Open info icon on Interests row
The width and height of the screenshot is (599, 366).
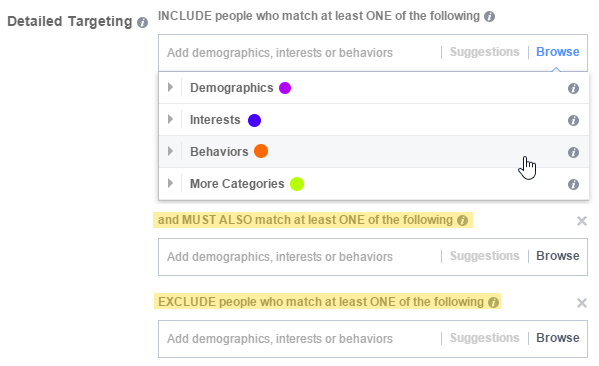pos(573,120)
